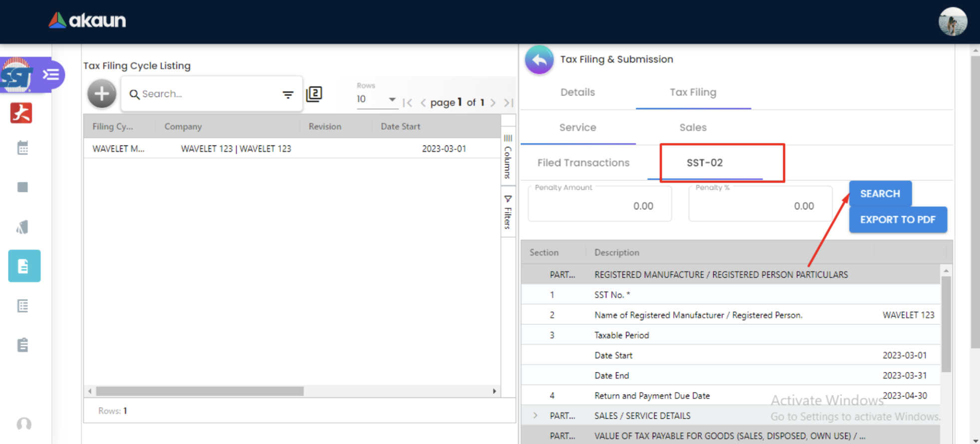
Task: Click the SEARCH button
Action: click(880, 193)
